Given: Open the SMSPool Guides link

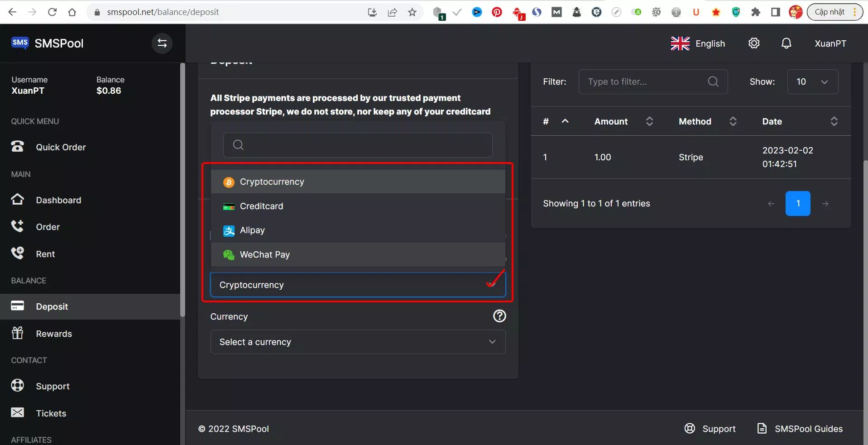Looking at the screenshot, I should (800, 429).
